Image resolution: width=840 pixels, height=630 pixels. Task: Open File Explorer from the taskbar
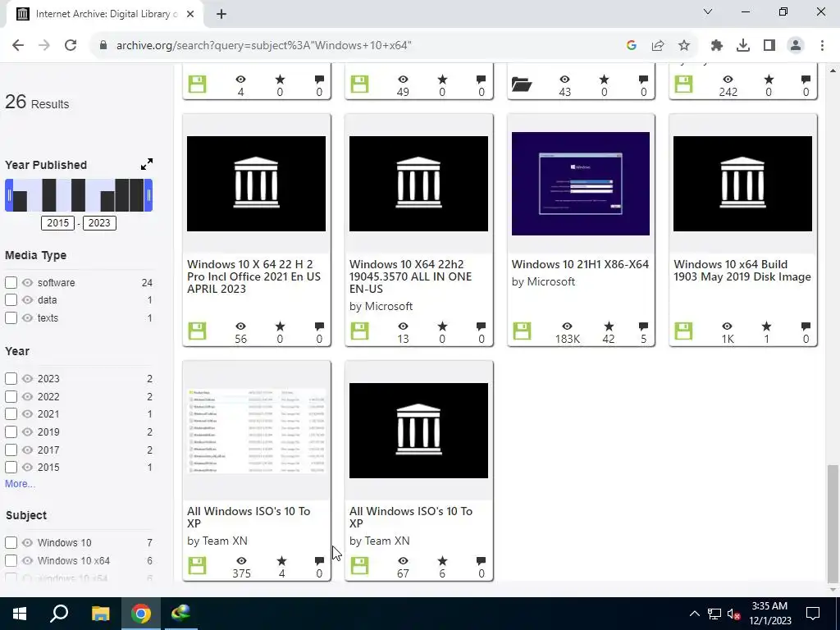tap(100, 614)
